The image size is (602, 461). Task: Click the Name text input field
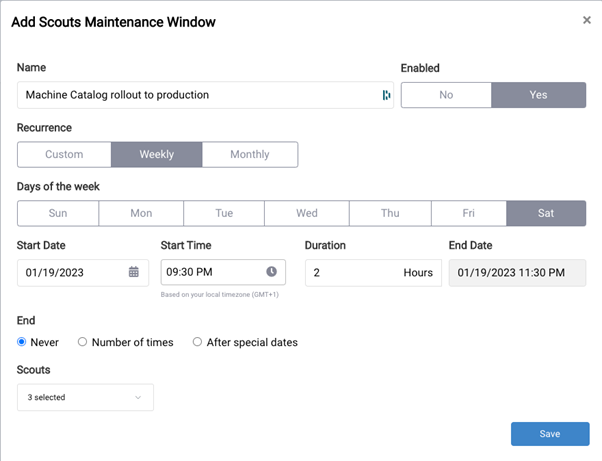[195, 95]
